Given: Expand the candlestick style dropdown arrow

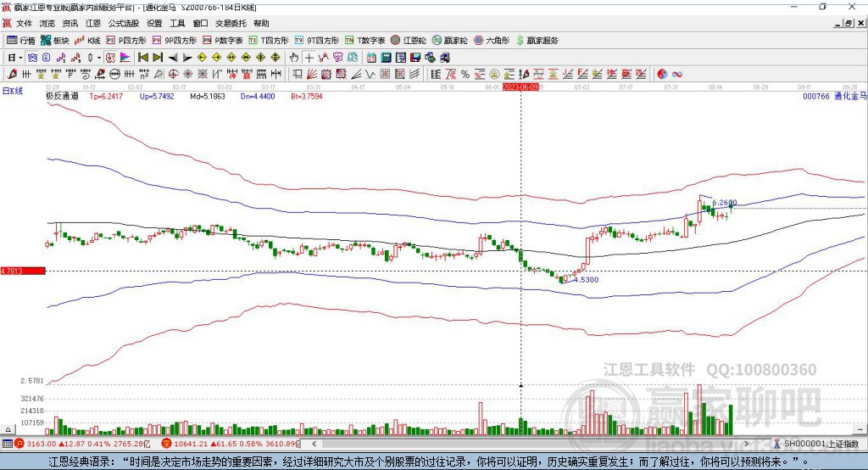Looking at the screenshot, I should pos(99,58).
